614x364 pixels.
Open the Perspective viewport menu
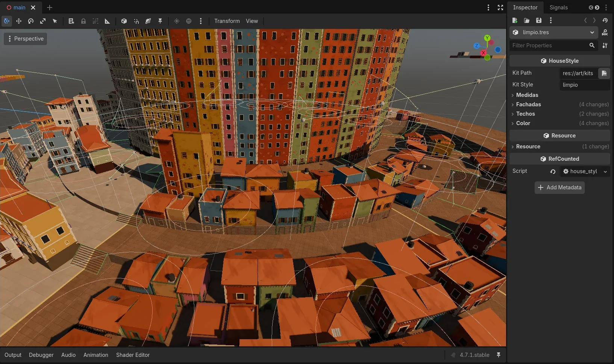point(26,39)
